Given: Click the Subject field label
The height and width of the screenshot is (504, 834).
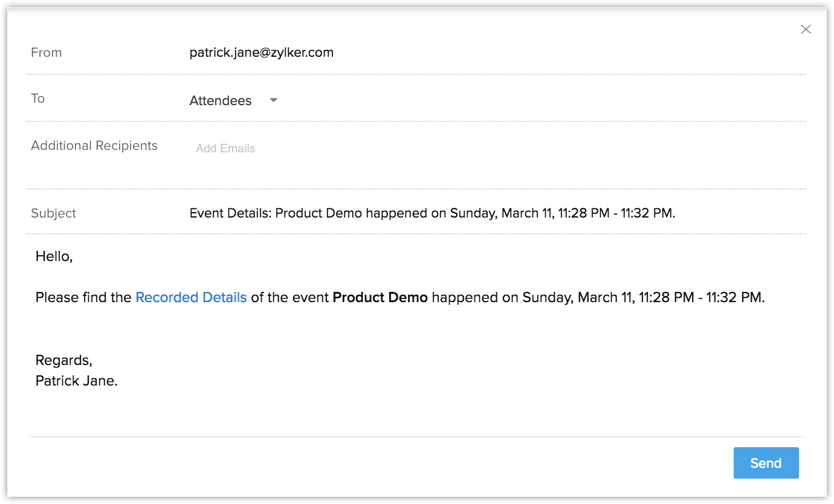Looking at the screenshot, I should [x=54, y=213].
